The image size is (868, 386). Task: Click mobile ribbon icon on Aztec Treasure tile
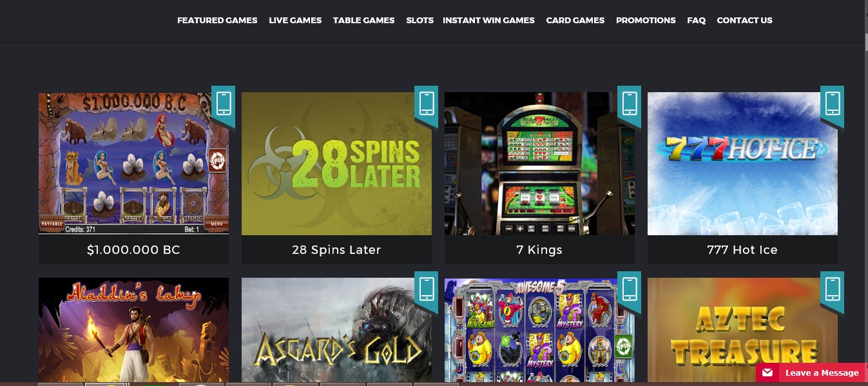(x=832, y=290)
